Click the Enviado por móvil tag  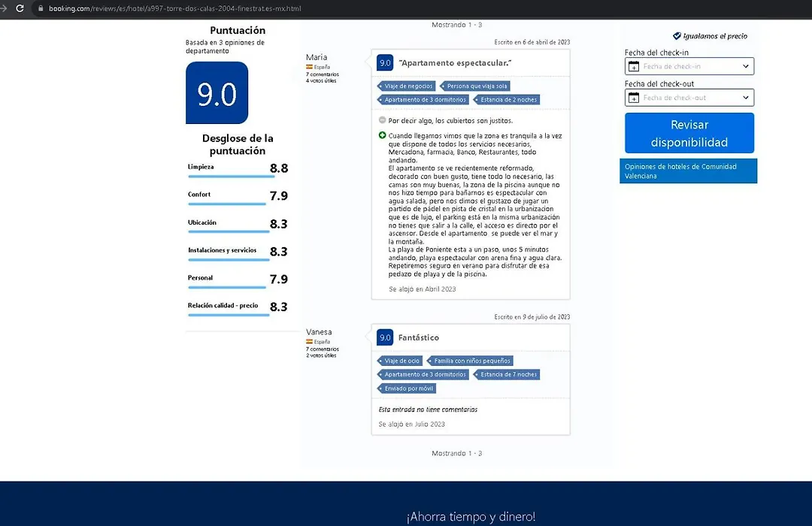[x=407, y=388]
